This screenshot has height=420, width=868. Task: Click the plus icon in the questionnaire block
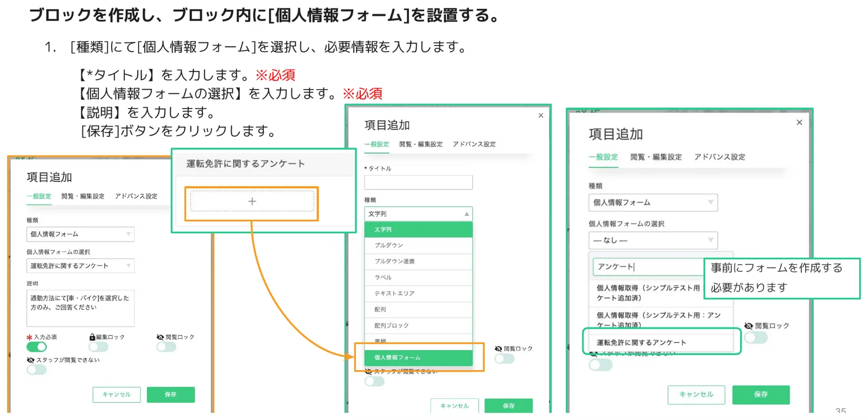click(252, 201)
